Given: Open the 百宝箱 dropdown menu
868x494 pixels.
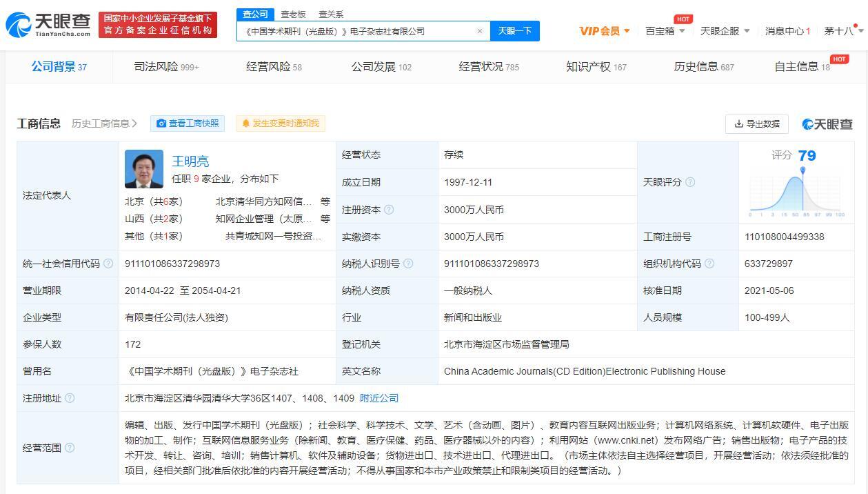Looking at the screenshot, I should tap(665, 31).
